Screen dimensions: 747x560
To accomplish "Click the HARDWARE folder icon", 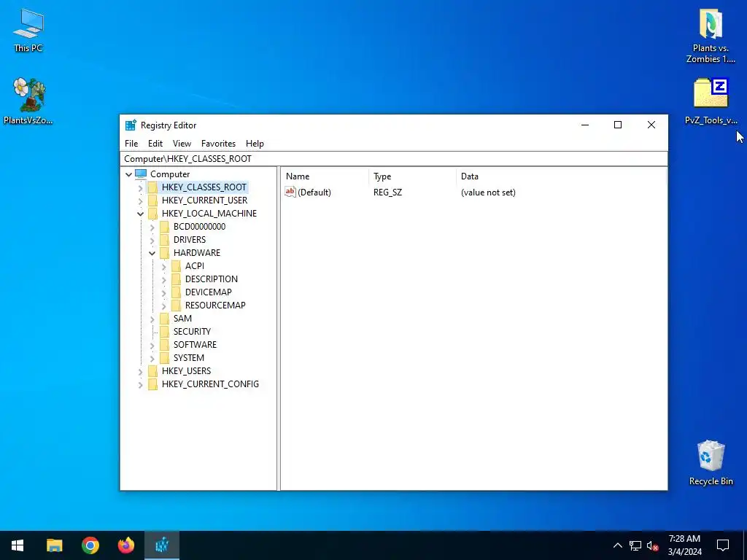I will point(164,253).
